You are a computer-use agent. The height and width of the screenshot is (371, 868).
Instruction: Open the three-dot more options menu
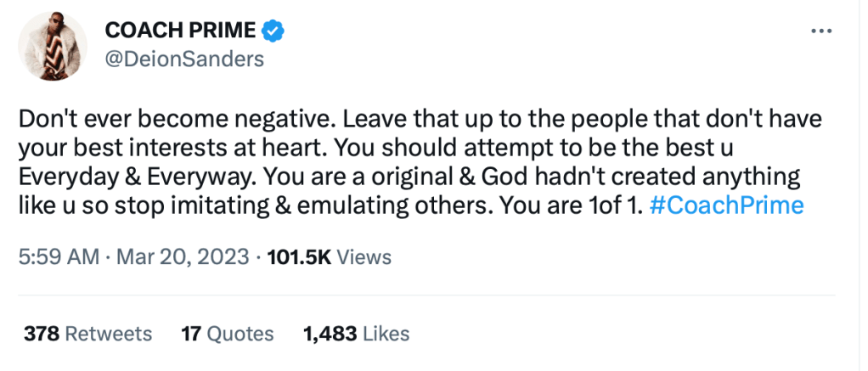(820, 31)
